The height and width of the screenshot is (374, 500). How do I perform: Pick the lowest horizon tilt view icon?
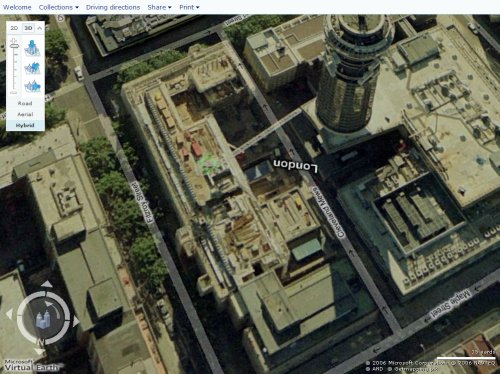point(32,86)
